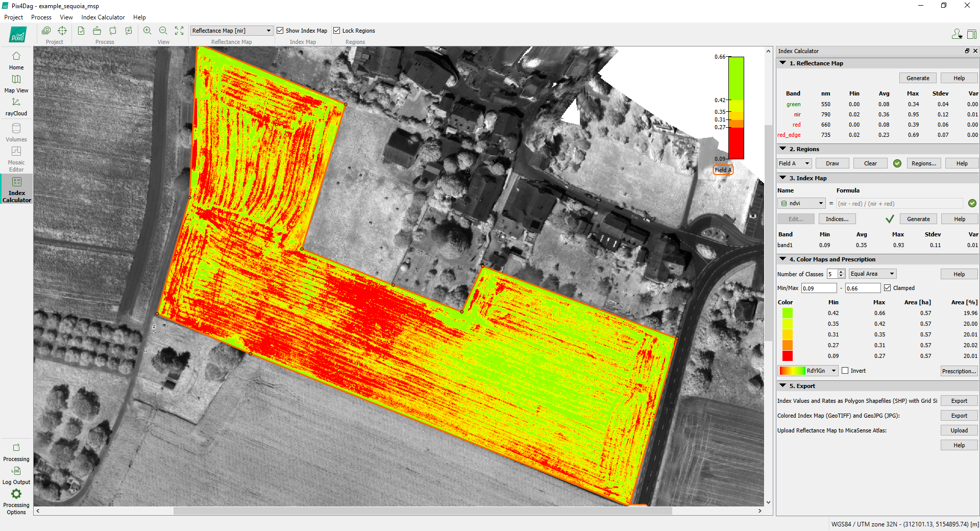Toggle Show Index Map checkbox
The image size is (980, 531).
tap(280, 31)
